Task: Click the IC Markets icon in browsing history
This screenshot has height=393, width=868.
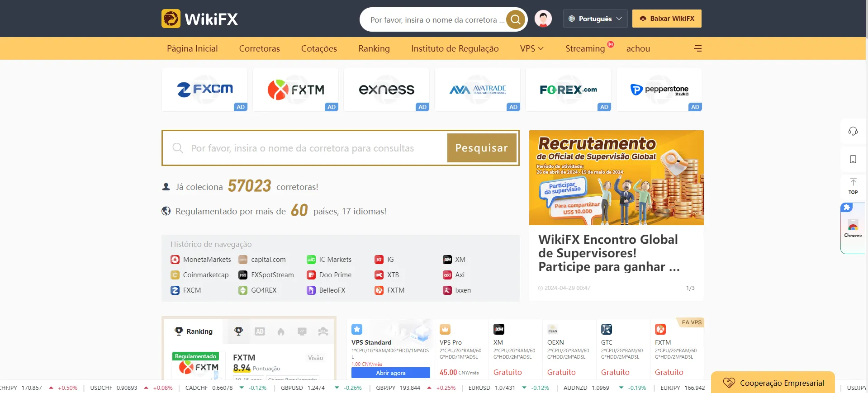Action: tap(311, 260)
